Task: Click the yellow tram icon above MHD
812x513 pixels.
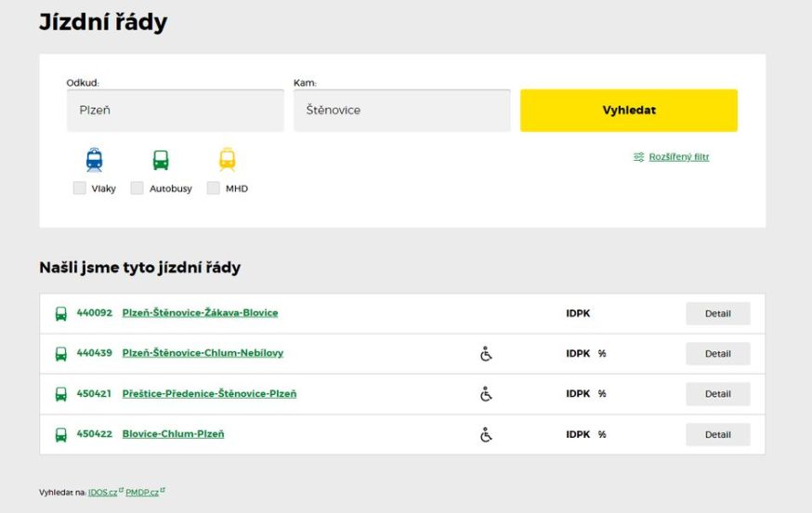Action: point(228,160)
